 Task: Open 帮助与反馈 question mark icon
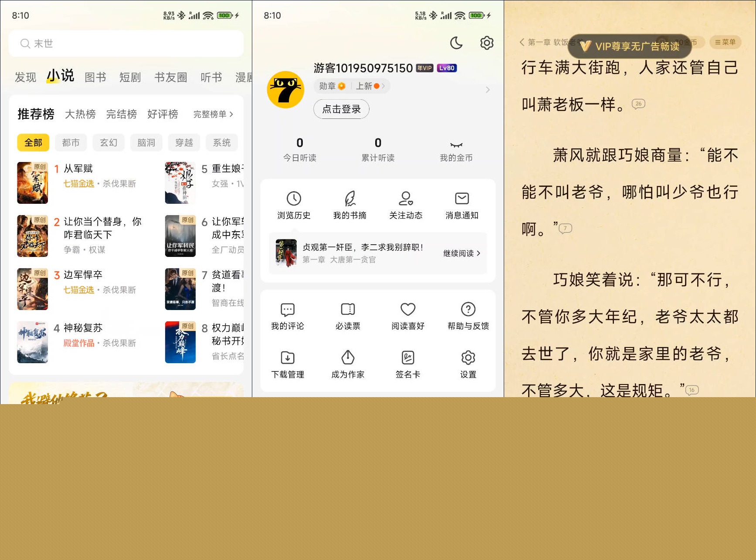click(468, 309)
